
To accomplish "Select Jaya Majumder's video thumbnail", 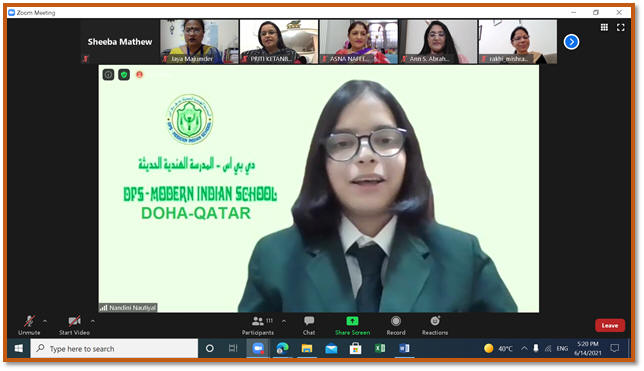I will (199, 41).
